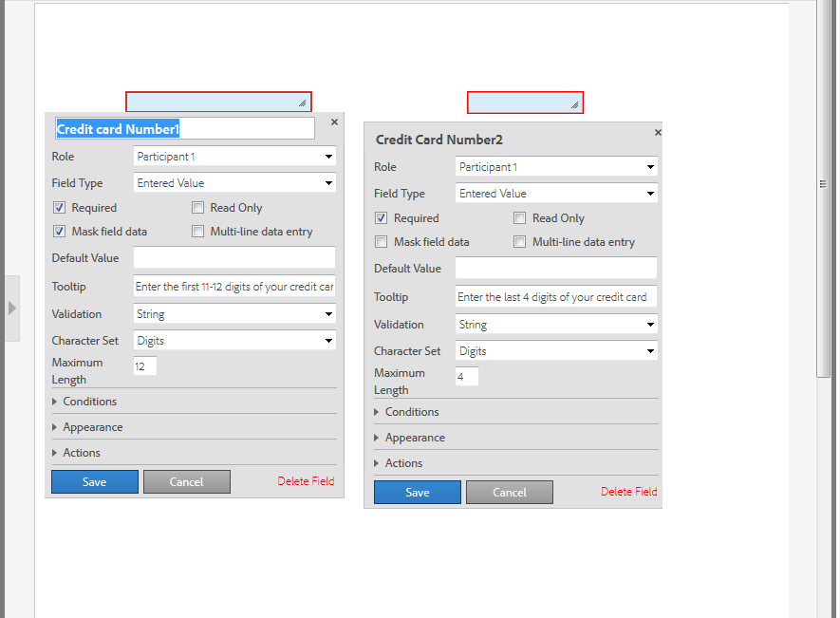Enable Multi-line data entry for Credit Card Number2
840x618 pixels.
point(519,242)
